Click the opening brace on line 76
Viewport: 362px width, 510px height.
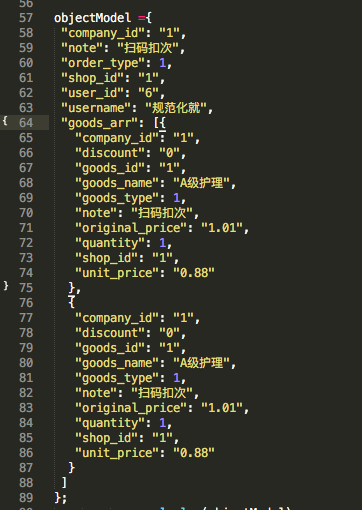(71, 303)
